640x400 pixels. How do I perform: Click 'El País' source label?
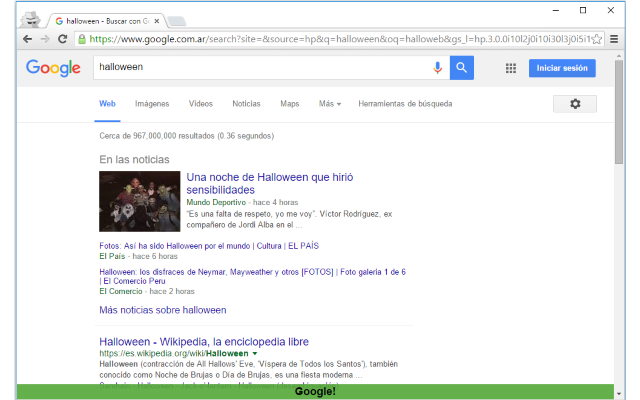point(112,256)
